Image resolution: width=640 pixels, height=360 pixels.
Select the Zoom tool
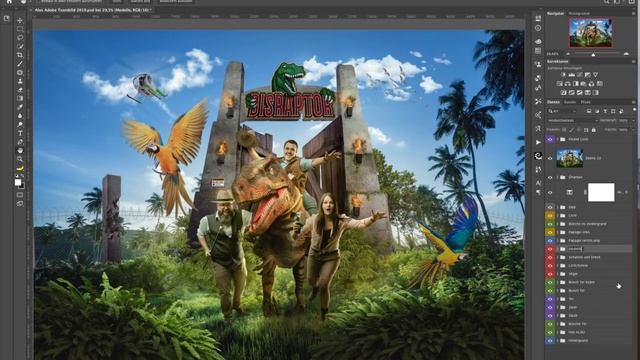click(x=20, y=159)
